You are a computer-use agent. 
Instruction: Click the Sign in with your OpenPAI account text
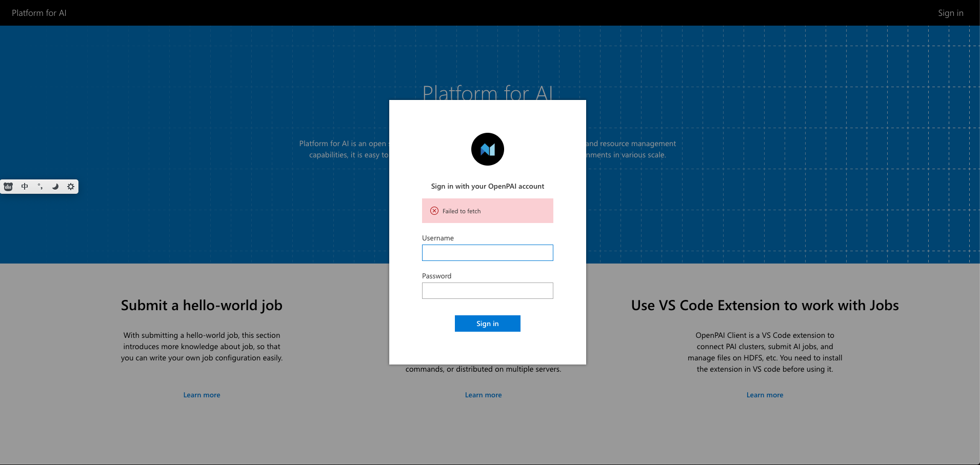pyautogui.click(x=487, y=186)
